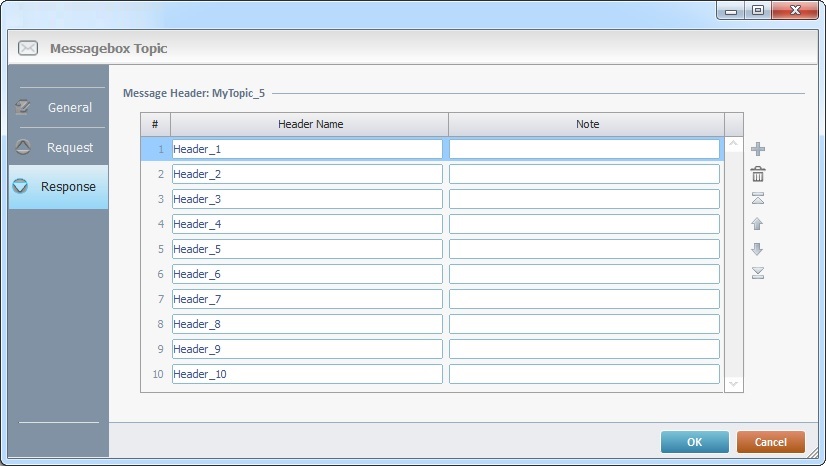The image size is (826, 466).
Task: Click the Header_1 name field
Action: coord(307,149)
